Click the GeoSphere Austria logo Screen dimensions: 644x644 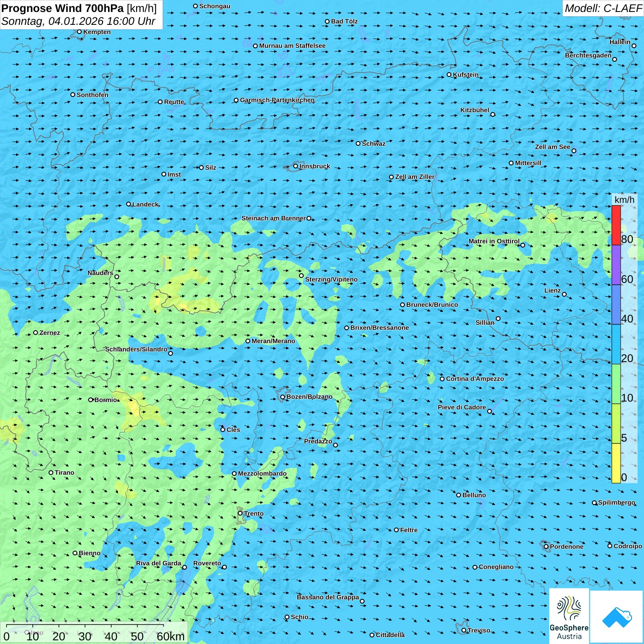[569, 615]
